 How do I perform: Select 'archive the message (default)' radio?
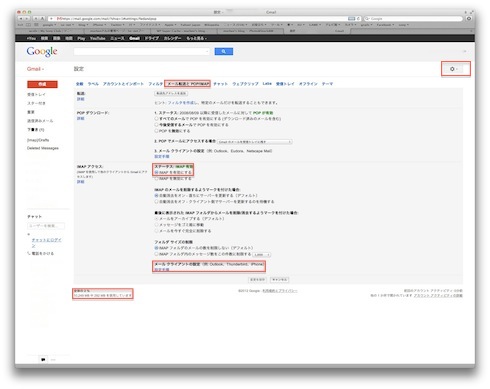tap(156, 219)
